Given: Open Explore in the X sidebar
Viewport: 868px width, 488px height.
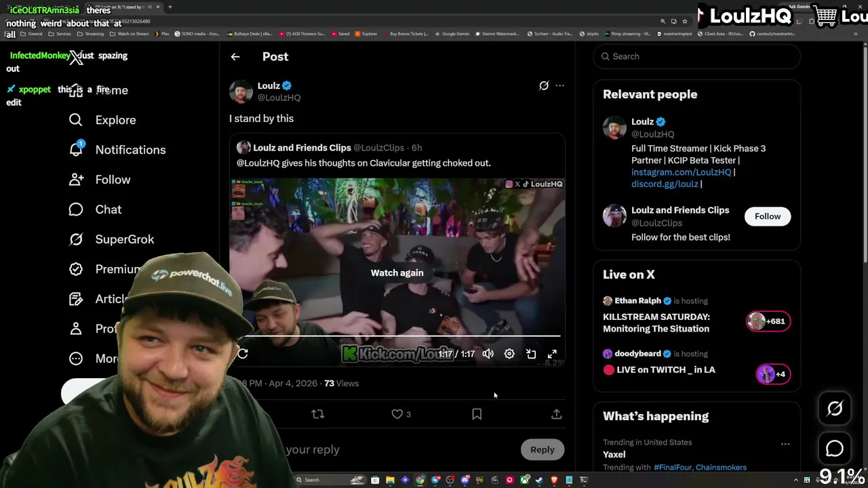Looking at the screenshot, I should pos(102,120).
